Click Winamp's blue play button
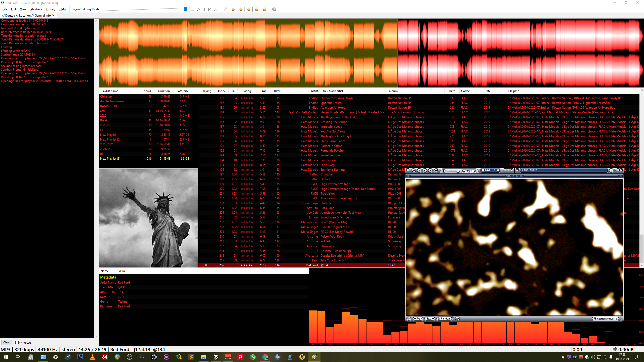The width and height of the screenshot is (644, 362). 419,170
